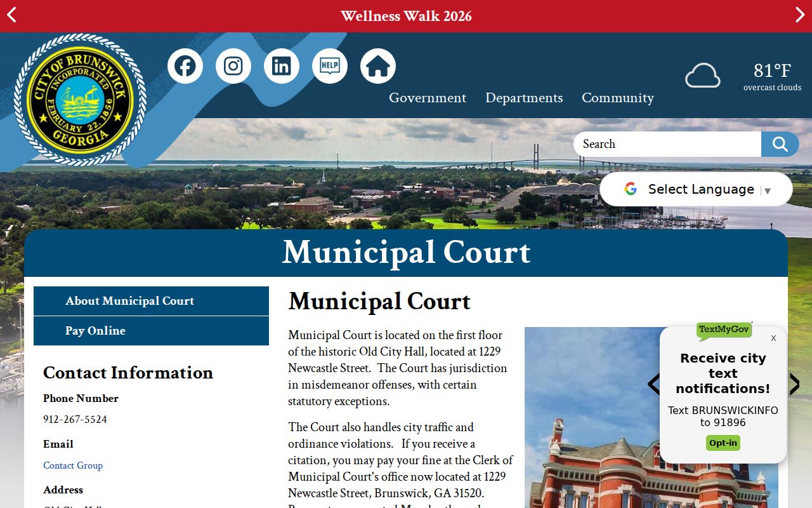Image resolution: width=812 pixels, height=508 pixels.
Task: Open the Community menu
Action: click(618, 98)
